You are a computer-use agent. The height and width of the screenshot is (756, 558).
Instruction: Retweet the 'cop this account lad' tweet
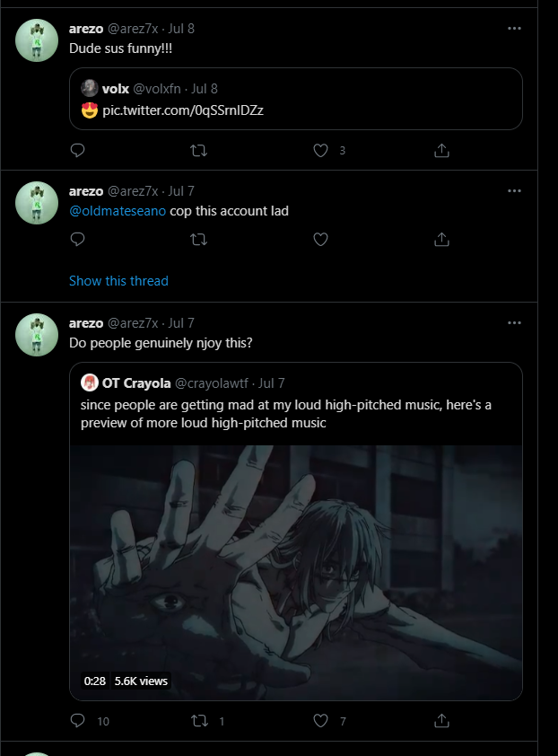coord(199,239)
